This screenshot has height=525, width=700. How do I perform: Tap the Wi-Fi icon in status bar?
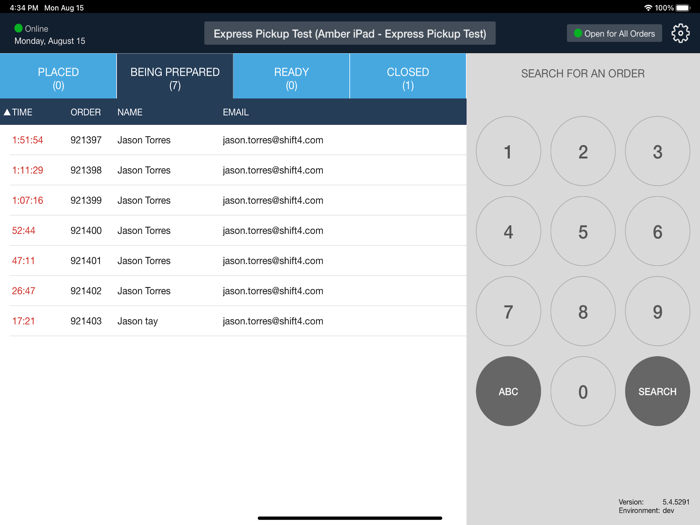[x=648, y=8]
